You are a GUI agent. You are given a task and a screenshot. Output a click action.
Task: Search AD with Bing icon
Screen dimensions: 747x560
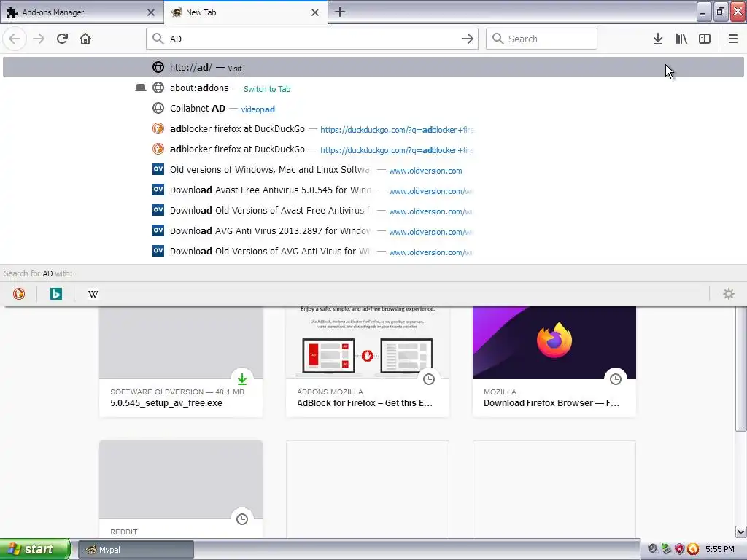pos(55,294)
